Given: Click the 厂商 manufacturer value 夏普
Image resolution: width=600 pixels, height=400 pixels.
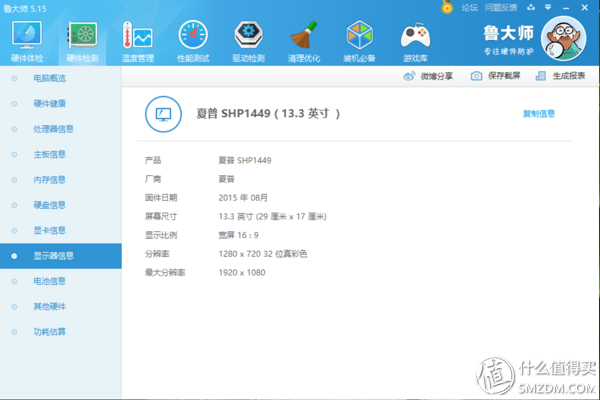Looking at the screenshot, I should tap(226, 179).
